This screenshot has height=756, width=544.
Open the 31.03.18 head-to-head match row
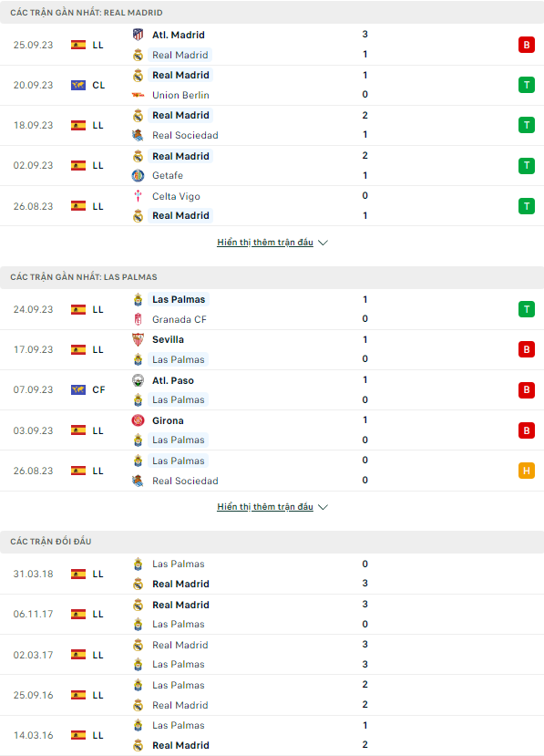[272, 574]
